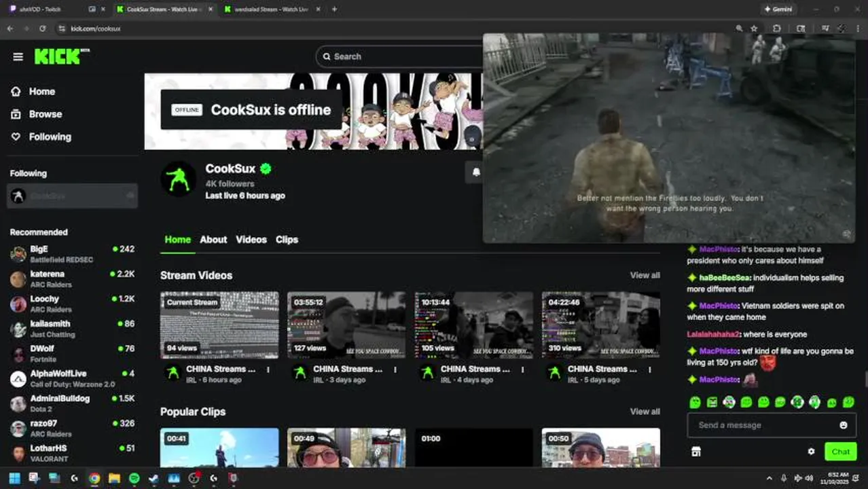Open a new browser tab with plus
Screen dimensions: 868x489
334,10
